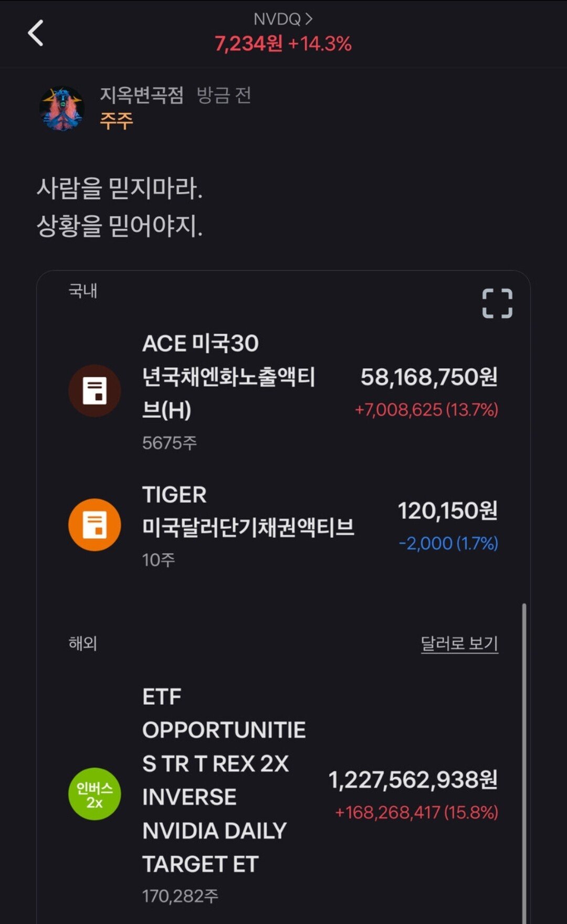Tap the 1,227,562,938원 valuation amount
Viewport: 567px width, 924px height.
tap(413, 780)
